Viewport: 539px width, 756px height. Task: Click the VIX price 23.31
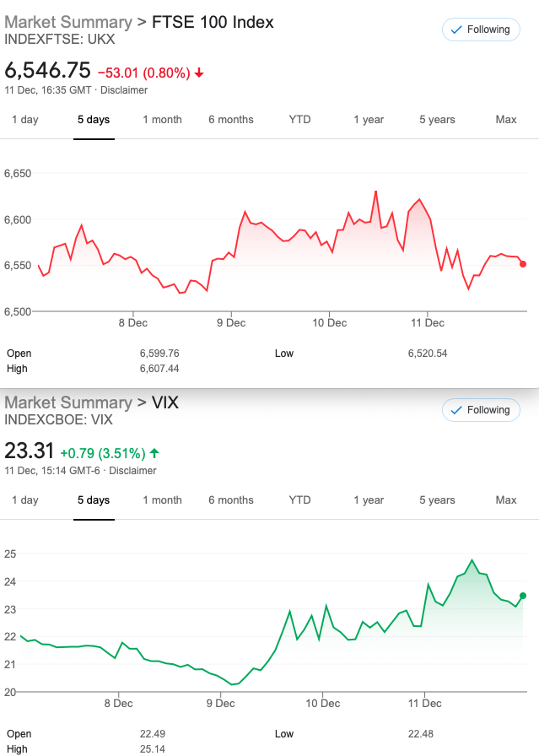29,451
